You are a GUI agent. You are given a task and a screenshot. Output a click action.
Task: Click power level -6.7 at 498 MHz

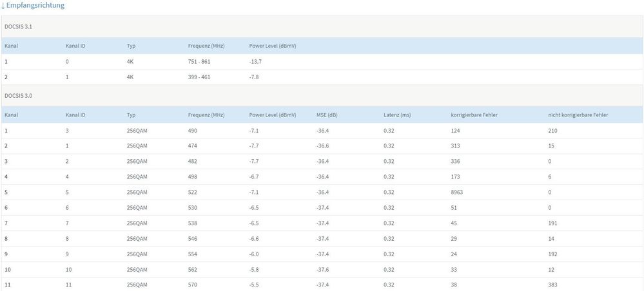[x=254, y=177]
